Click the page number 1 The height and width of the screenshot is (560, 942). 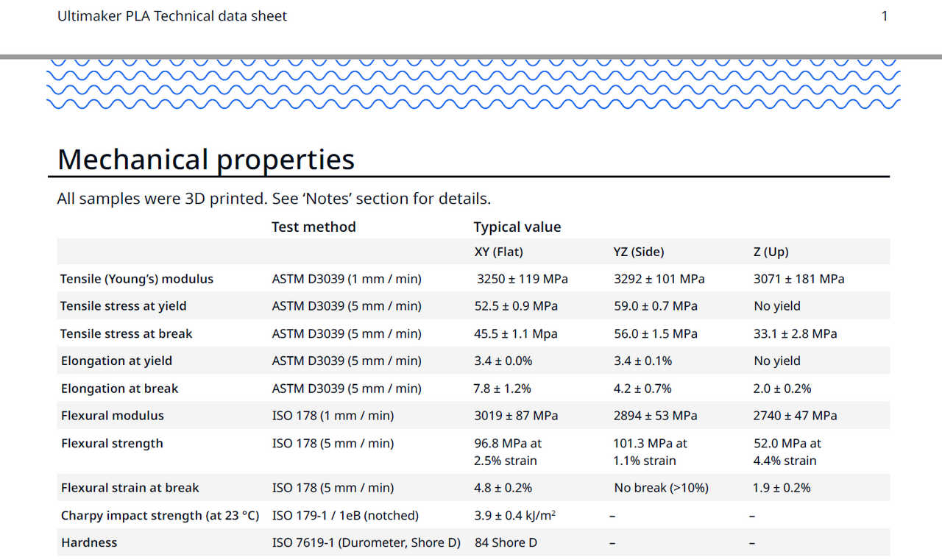(x=884, y=15)
